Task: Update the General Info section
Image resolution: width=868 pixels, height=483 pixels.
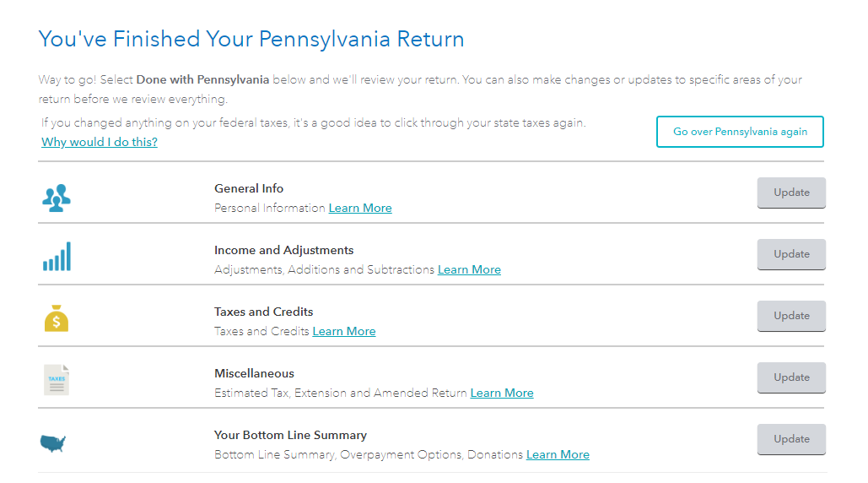Action: pyautogui.click(x=790, y=193)
